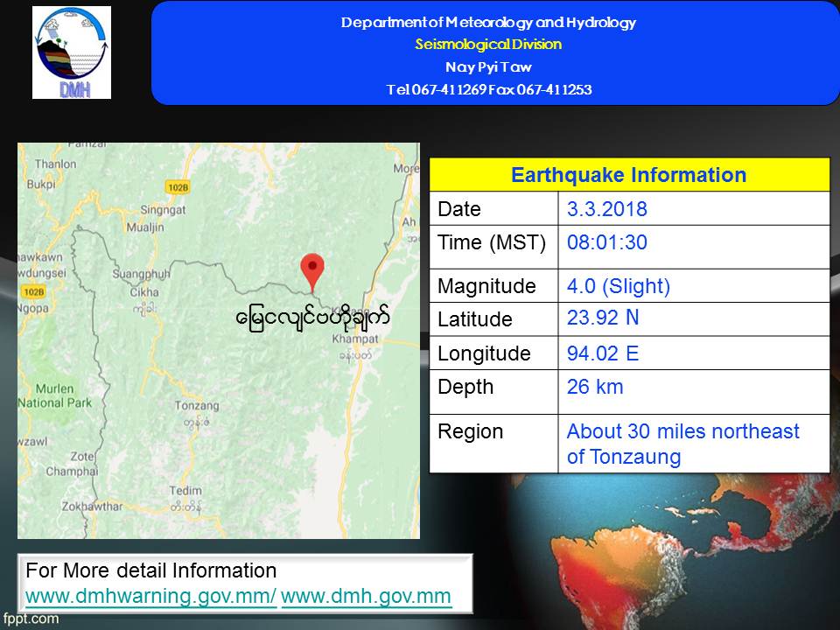Click the earthquake location map image
The image size is (840, 630).
[219, 340]
